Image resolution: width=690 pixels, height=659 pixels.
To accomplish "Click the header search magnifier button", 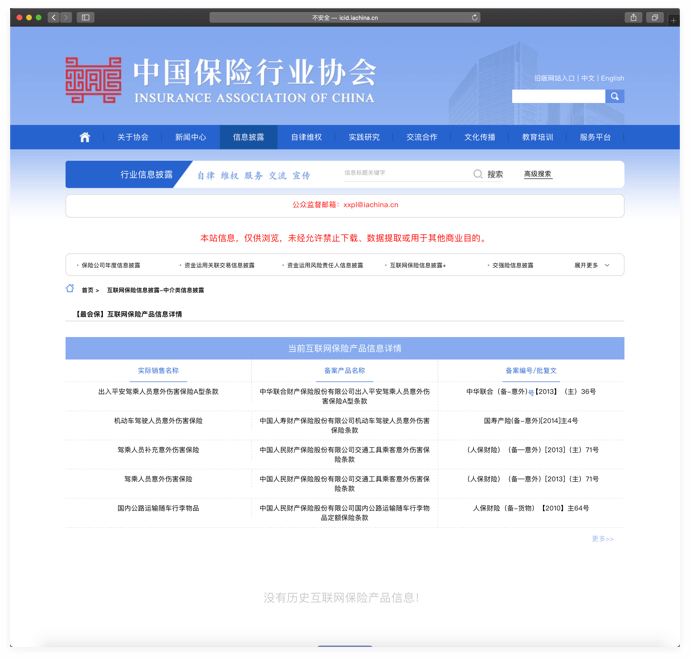I will click(615, 96).
